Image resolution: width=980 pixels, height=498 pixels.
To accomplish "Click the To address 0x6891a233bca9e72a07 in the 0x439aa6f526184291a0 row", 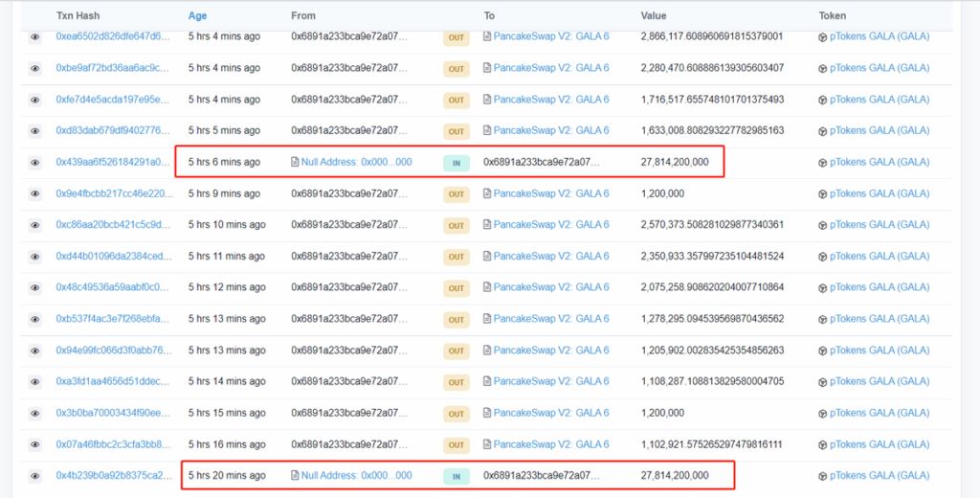I will [x=542, y=162].
